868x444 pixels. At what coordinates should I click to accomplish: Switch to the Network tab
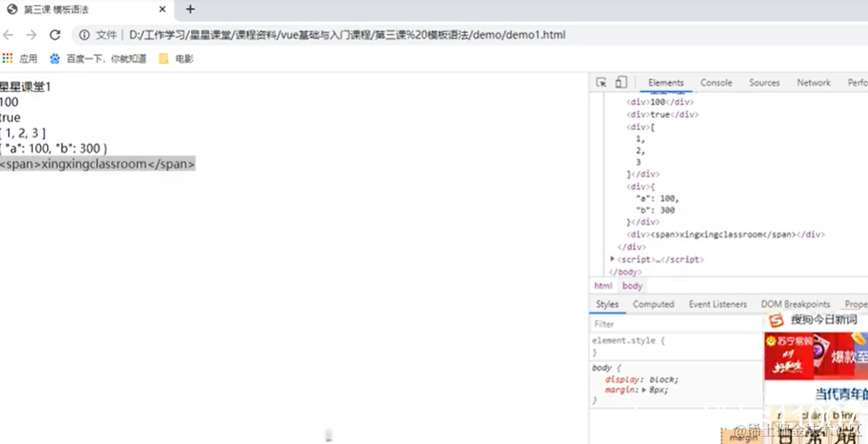click(x=814, y=82)
